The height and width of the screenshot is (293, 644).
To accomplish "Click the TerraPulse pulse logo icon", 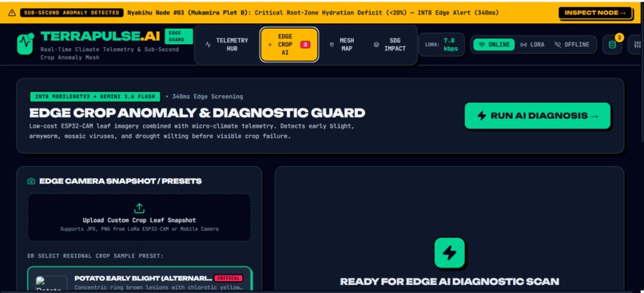I will (x=26, y=43).
